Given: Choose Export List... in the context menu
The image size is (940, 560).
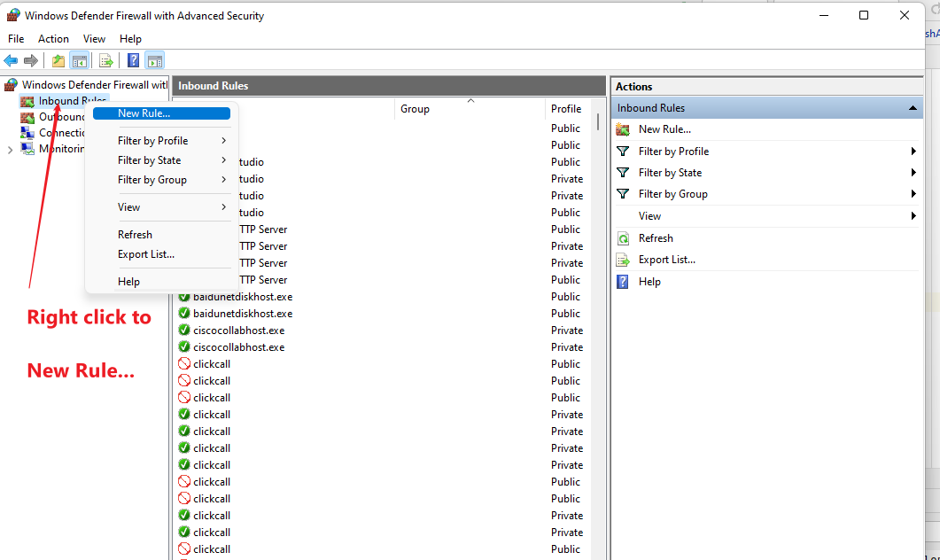Looking at the screenshot, I should (x=161, y=254).
